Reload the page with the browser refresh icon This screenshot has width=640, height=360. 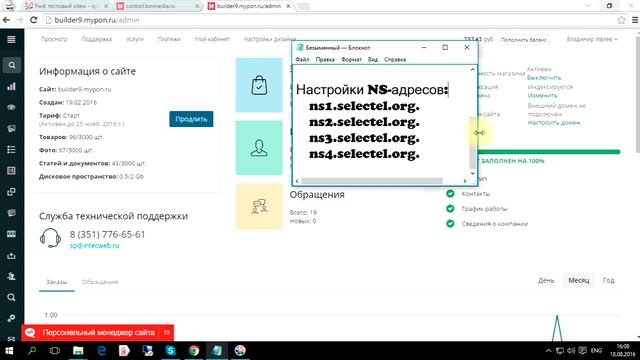pos(34,20)
